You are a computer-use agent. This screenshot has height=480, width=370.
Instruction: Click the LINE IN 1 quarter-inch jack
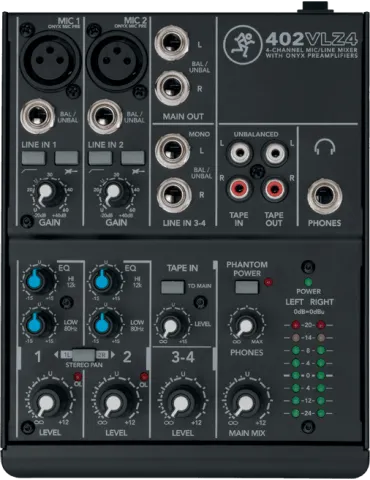click(38, 116)
